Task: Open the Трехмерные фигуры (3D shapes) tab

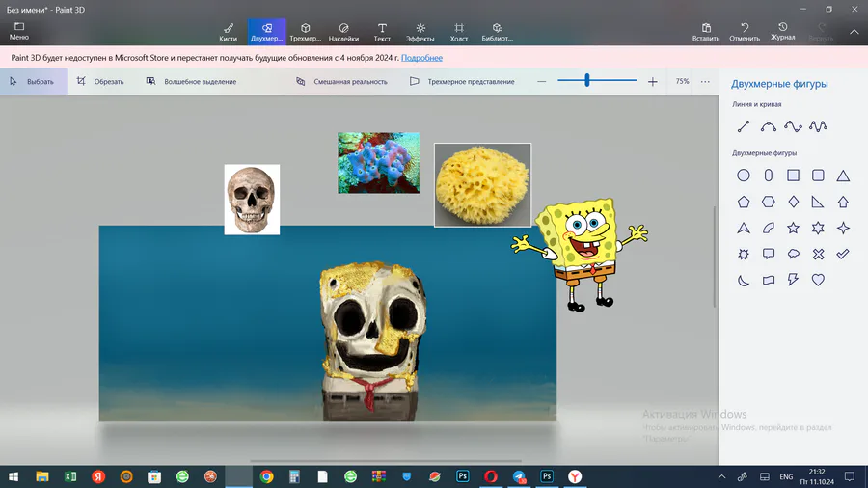Action: (x=305, y=32)
